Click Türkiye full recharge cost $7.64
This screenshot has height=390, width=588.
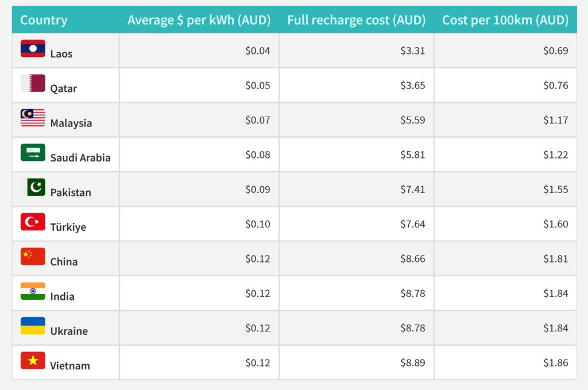tap(412, 224)
